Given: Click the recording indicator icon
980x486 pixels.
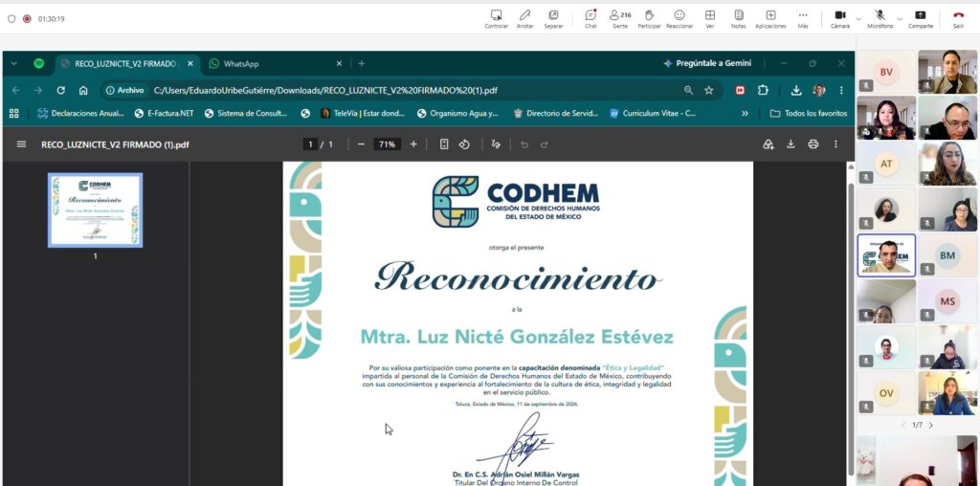Looking at the screenshot, I should coord(27,19).
